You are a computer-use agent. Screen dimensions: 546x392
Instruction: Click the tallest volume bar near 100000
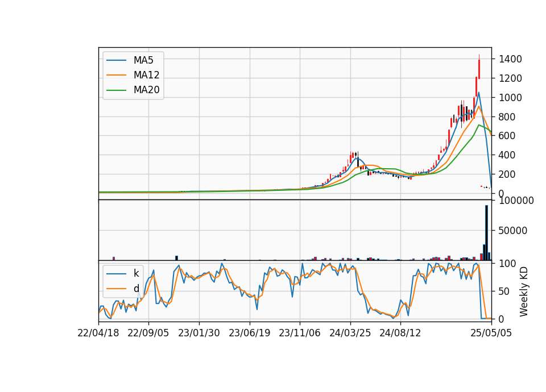(486, 233)
